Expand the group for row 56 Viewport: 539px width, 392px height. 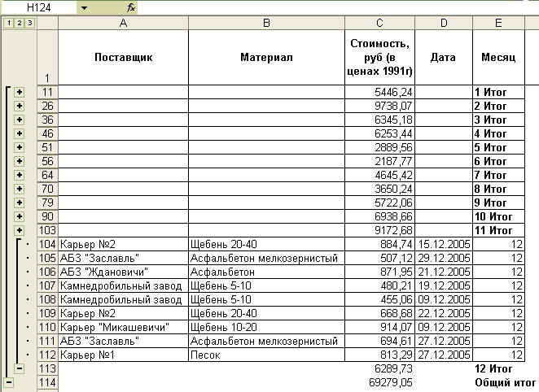pyautogui.click(x=20, y=161)
